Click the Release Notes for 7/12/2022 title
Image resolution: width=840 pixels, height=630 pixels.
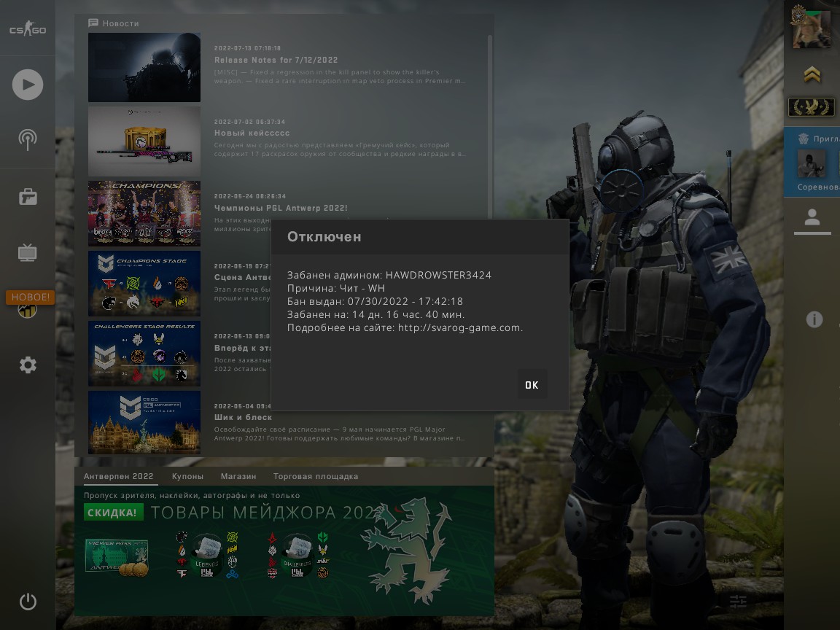(276, 60)
